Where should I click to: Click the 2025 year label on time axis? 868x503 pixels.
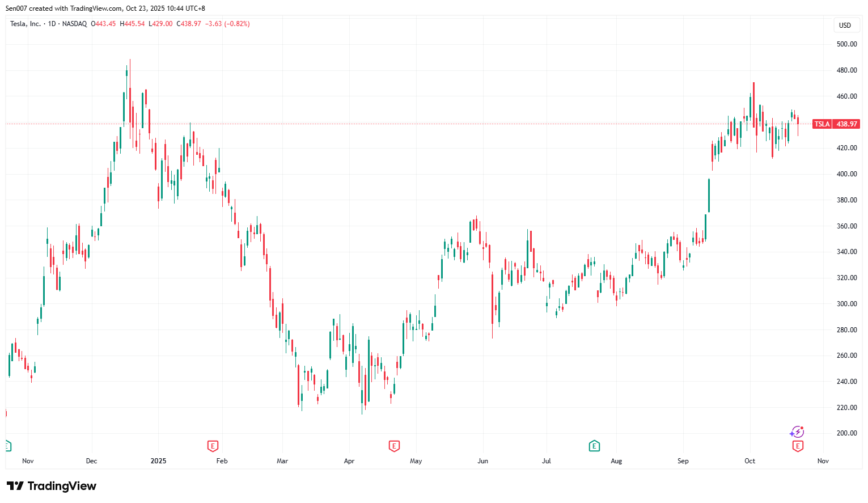(158, 461)
